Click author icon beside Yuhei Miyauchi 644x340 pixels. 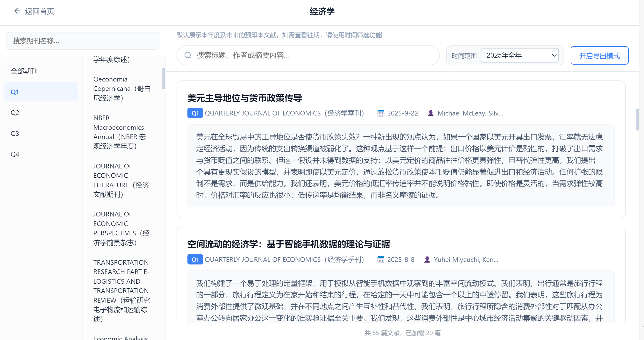pyautogui.click(x=427, y=260)
